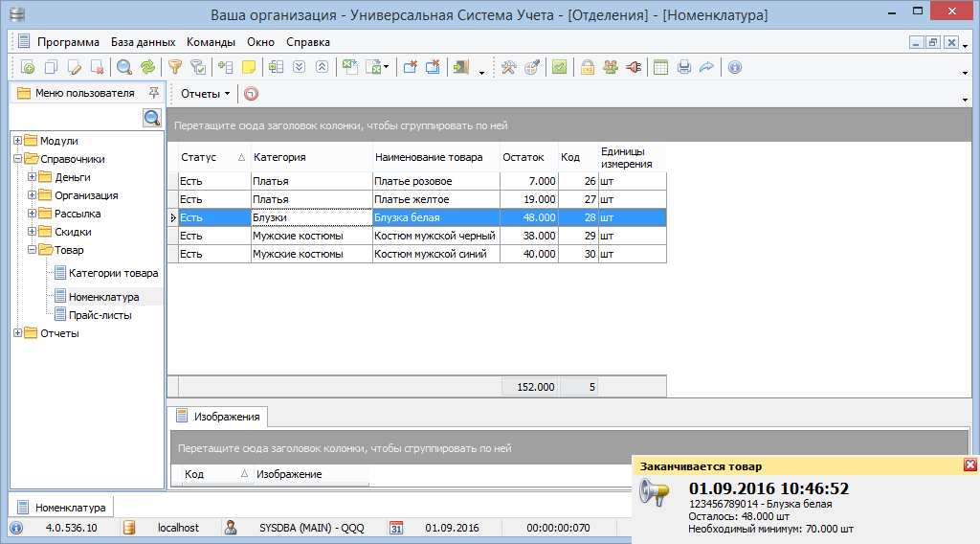
Task: Expand the Деньги folder node
Action: click(x=33, y=177)
